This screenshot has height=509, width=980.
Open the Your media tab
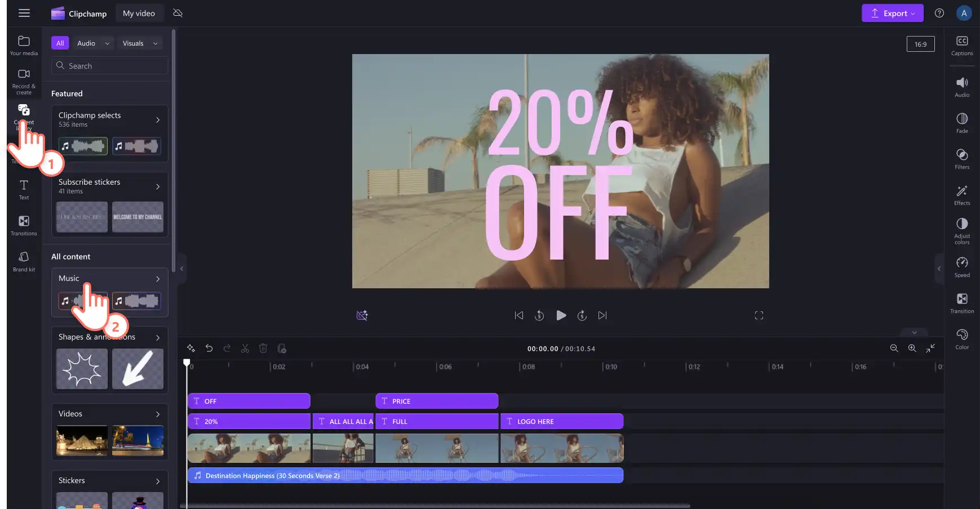pyautogui.click(x=24, y=46)
